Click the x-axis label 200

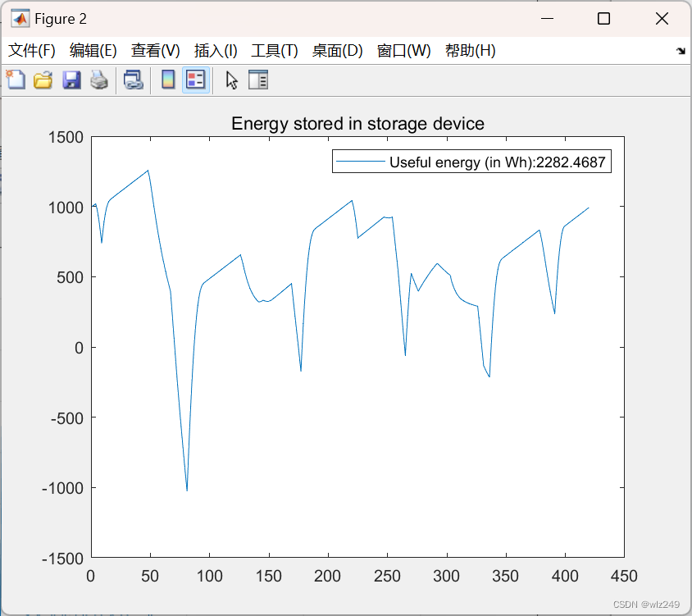coord(327,577)
